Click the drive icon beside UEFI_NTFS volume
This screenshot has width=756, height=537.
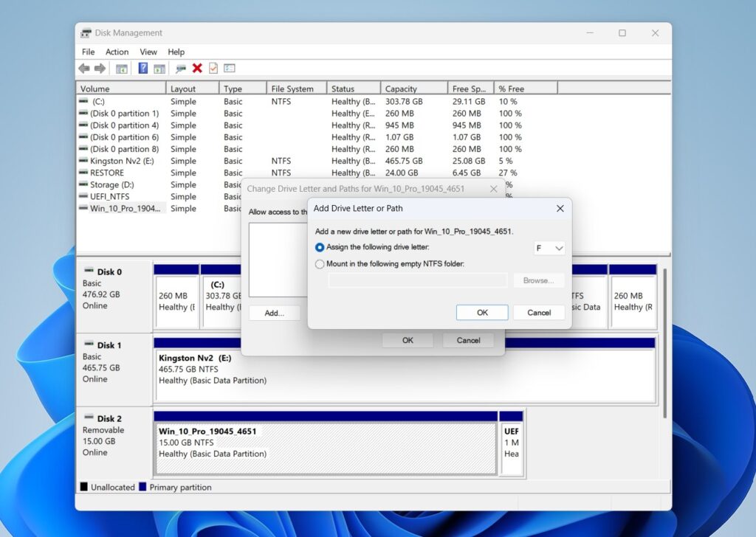coord(83,196)
